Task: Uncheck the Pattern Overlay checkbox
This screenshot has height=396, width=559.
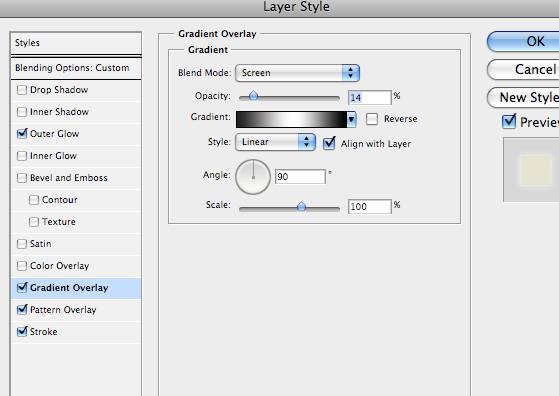Action: tap(22, 309)
